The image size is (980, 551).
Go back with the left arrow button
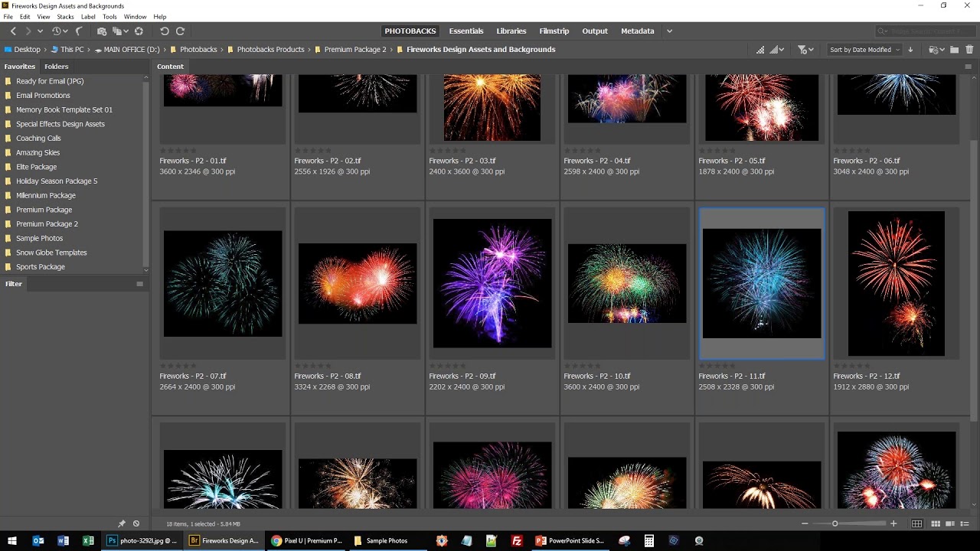13,31
